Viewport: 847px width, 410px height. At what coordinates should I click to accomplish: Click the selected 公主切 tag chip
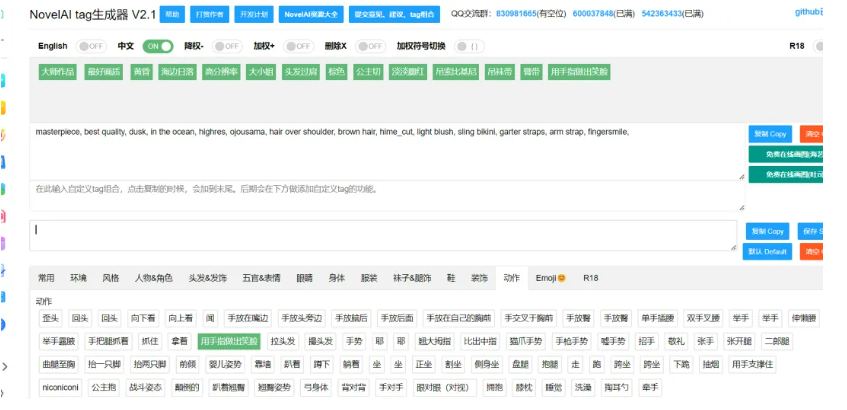(369, 72)
